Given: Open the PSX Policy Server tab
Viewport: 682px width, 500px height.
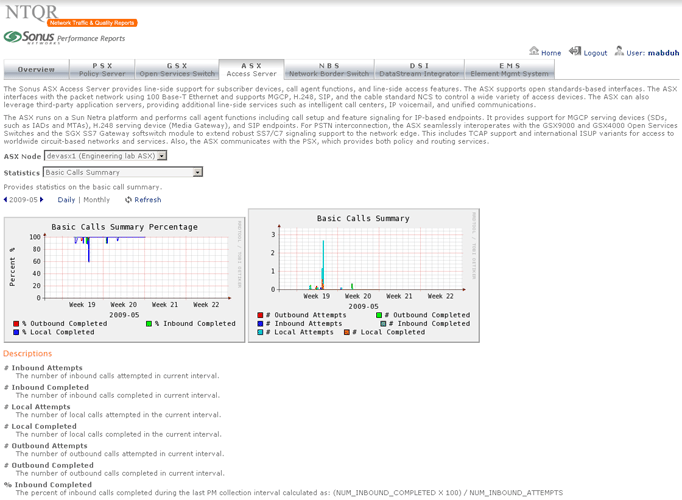Looking at the screenshot, I should tap(102, 69).
